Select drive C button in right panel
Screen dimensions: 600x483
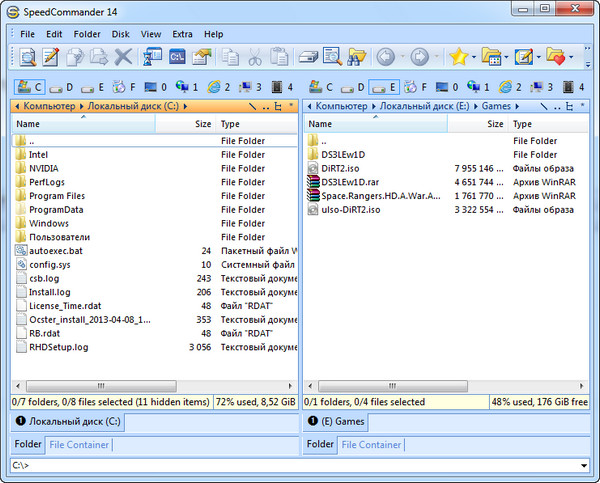(322, 87)
